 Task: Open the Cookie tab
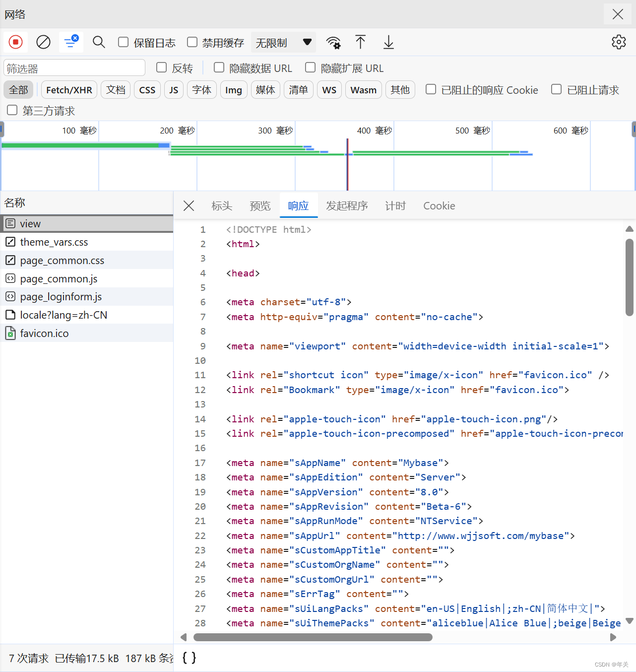(439, 205)
